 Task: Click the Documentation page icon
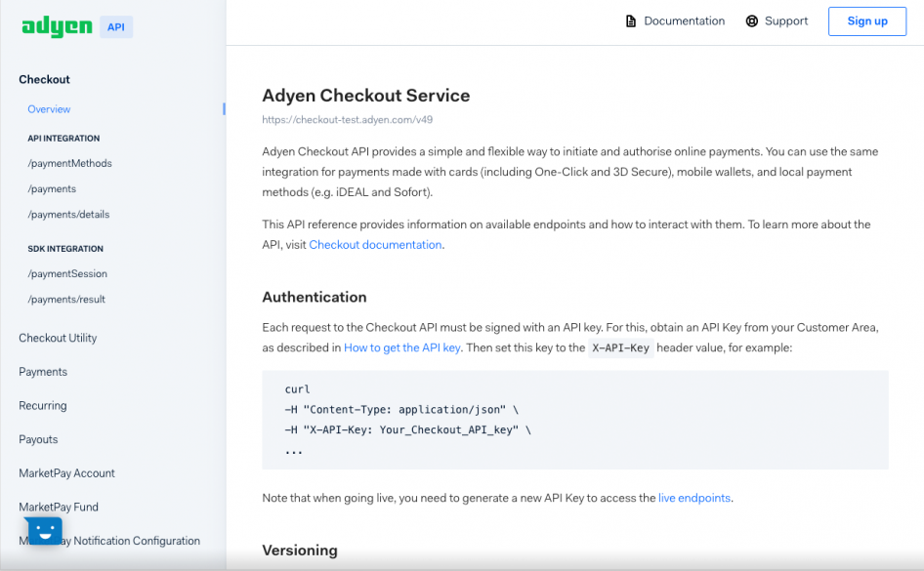pyautogui.click(x=631, y=21)
